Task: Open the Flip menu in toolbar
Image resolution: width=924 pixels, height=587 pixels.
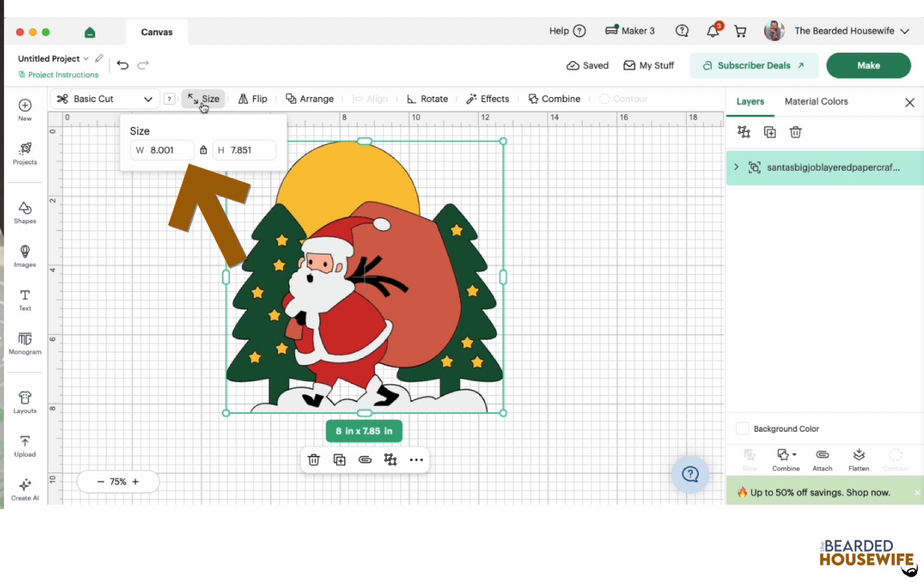Action: [x=253, y=99]
